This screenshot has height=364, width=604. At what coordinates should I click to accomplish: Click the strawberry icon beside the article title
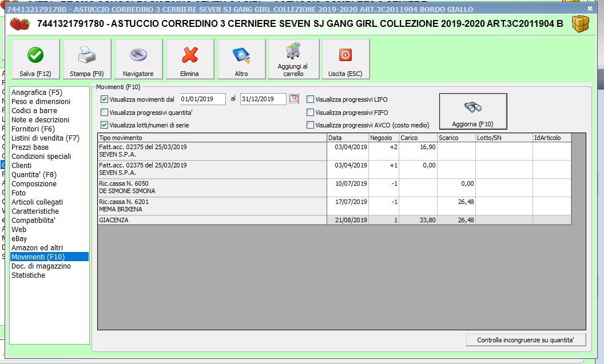point(20,24)
